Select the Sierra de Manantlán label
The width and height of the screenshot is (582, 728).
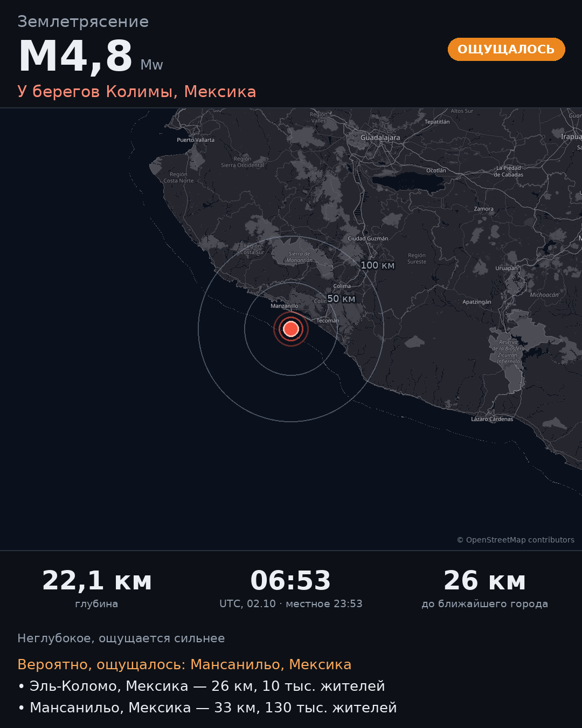pyautogui.click(x=300, y=257)
